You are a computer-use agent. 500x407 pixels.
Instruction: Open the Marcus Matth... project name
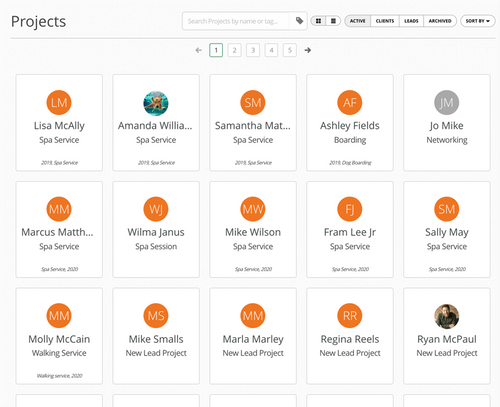point(57,232)
